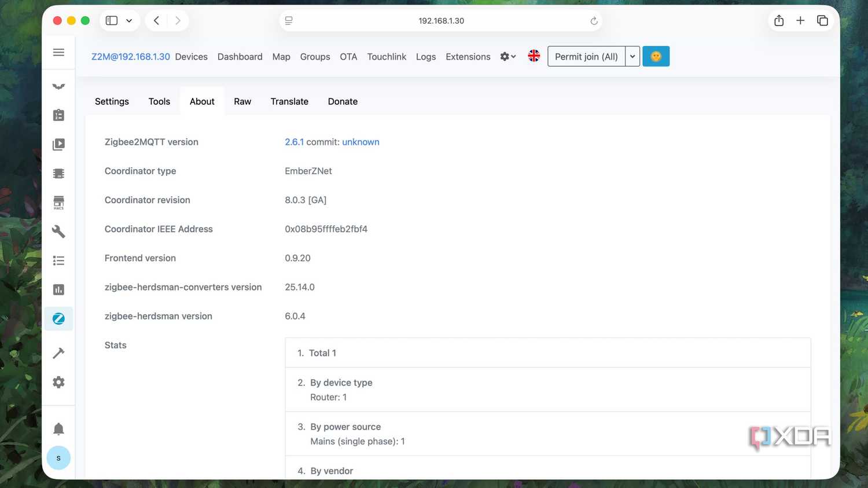Image resolution: width=868 pixels, height=488 pixels.
Task: Click the chip icon in the sidebar
Action: (58, 173)
